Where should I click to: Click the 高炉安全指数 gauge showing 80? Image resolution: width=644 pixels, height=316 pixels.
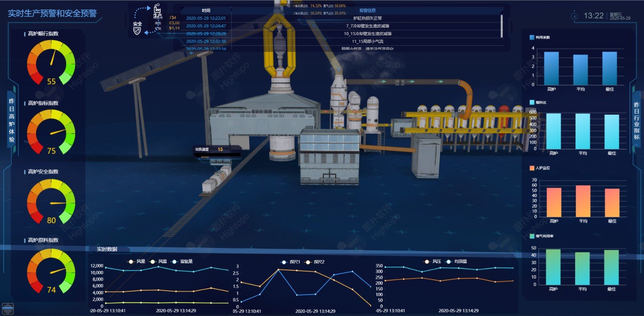coord(51,201)
